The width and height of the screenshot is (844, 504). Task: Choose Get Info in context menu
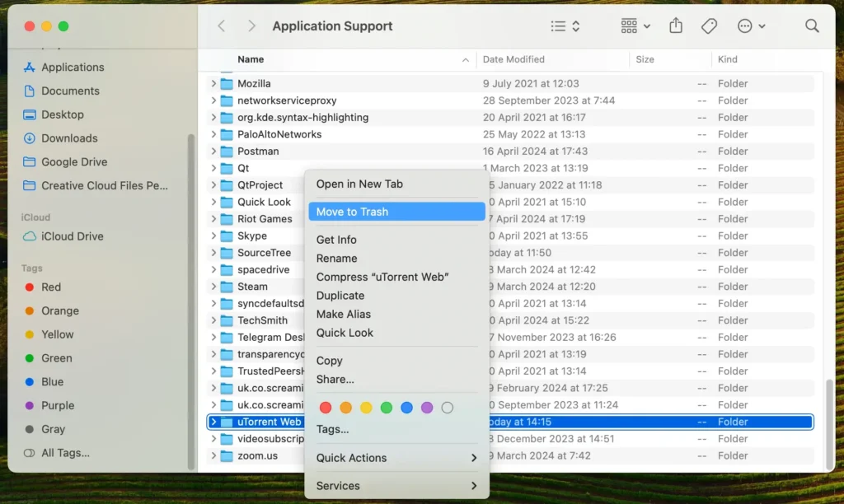[x=396, y=240]
